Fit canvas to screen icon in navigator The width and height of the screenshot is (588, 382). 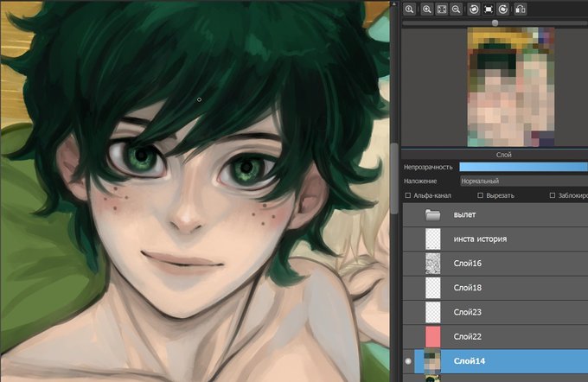tap(442, 10)
